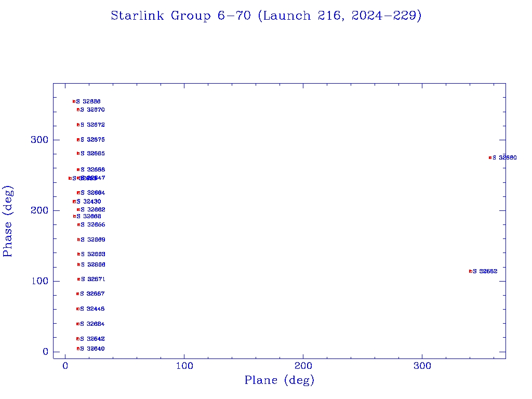532x399 pixels.
Task: Select the red marker beside S 32682
Action: click(x=471, y=271)
